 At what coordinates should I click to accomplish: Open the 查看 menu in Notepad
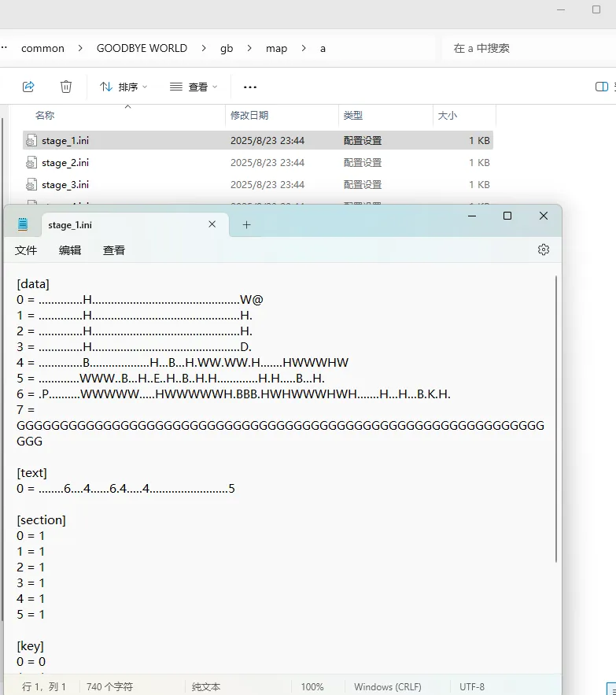pyautogui.click(x=114, y=250)
